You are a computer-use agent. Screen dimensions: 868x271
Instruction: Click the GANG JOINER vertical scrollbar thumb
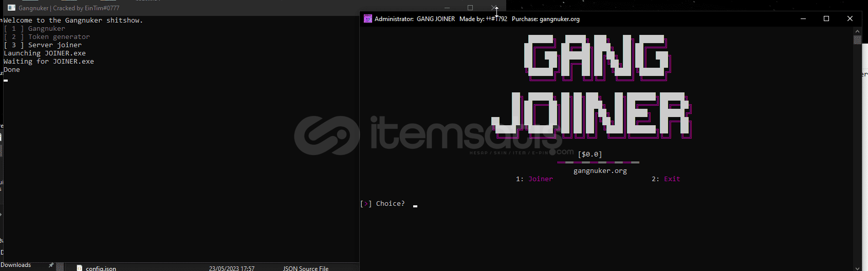857,40
